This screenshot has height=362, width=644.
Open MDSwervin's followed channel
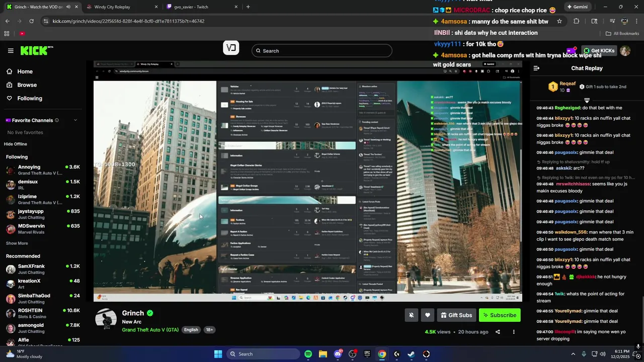(x=43, y=229)
